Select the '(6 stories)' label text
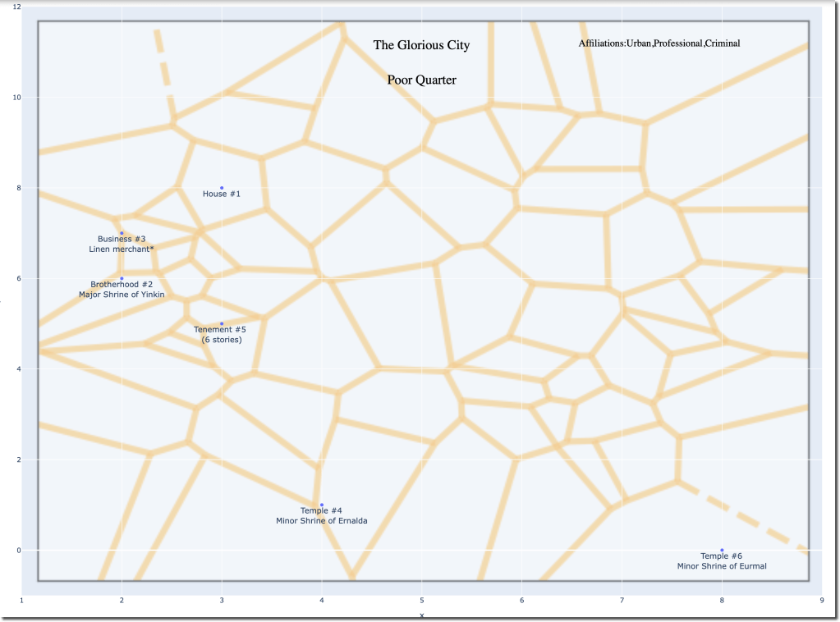This screenshot has width=840, height=622. click(x=222, y=339)
